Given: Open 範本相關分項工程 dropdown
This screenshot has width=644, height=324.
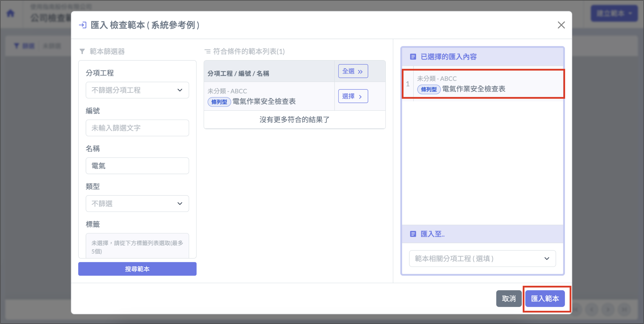Looking at the screenshot, I should tap(482, 258).
